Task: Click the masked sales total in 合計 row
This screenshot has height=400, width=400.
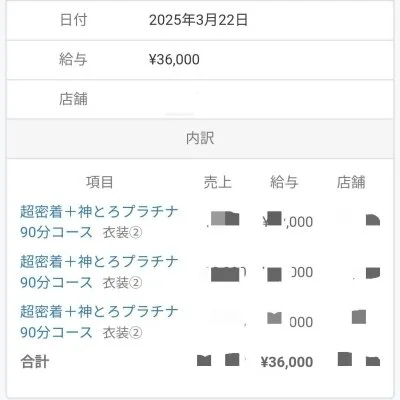Action: click(219, 360)
